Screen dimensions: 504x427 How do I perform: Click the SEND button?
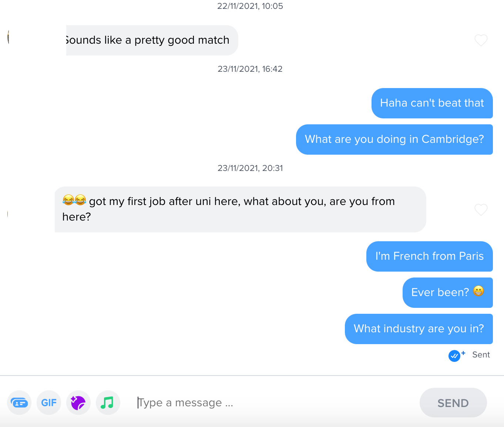pos(453,403)
